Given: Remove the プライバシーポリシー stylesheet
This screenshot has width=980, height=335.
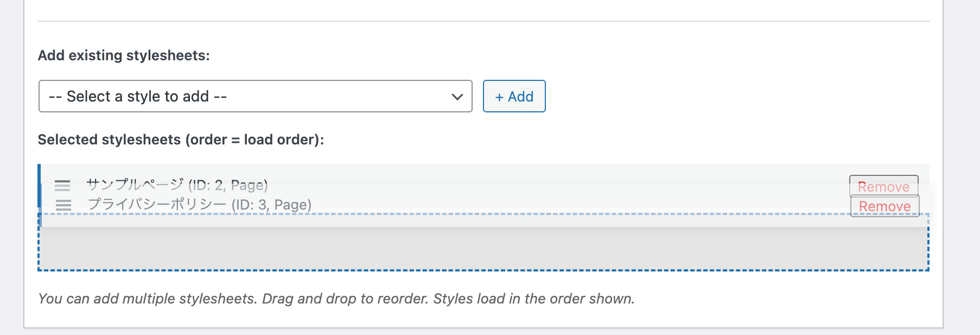Looking at the screenshot, I should pyautogui.click(x=885, y=207).
